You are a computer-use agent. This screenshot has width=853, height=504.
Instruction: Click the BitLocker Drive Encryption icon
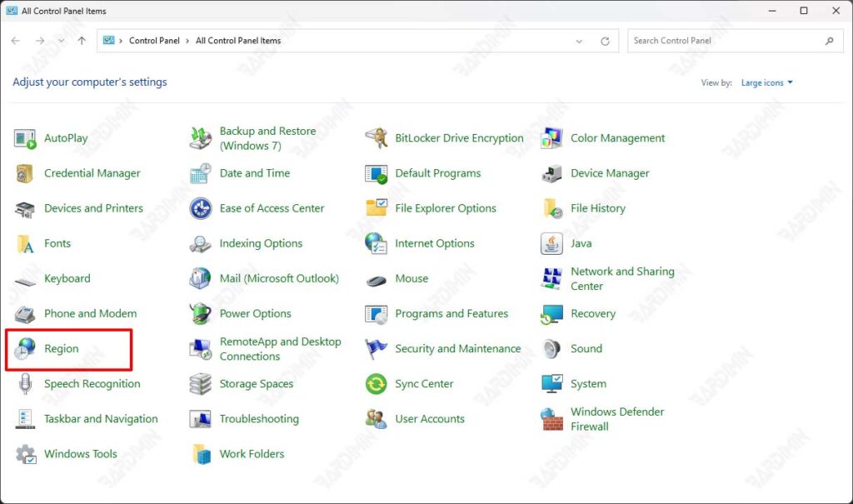376,138
